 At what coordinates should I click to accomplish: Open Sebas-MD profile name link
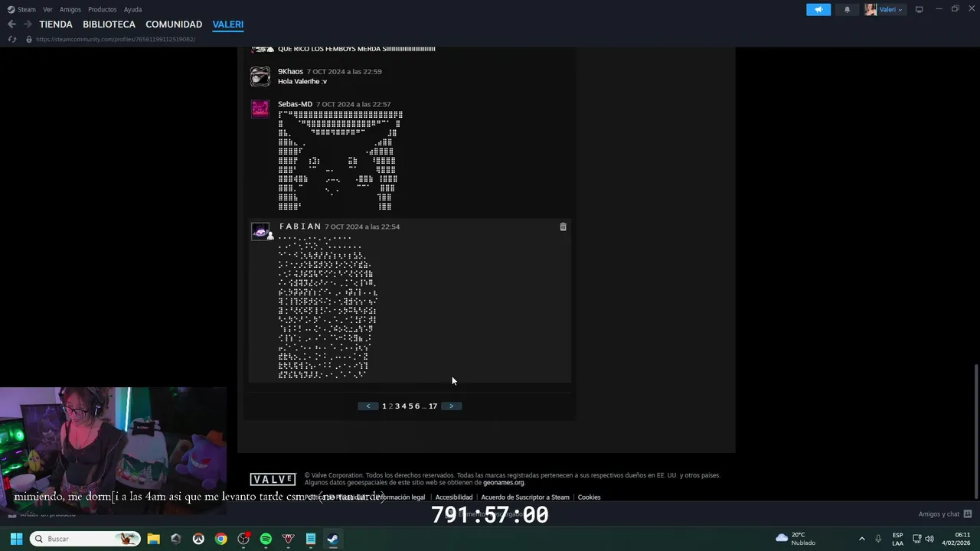click(295, 104)
